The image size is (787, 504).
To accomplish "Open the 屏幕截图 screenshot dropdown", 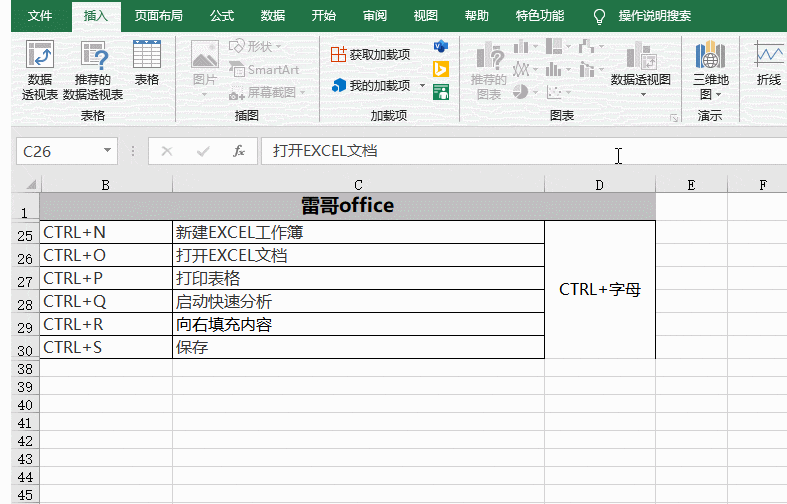I will [267, 92].
